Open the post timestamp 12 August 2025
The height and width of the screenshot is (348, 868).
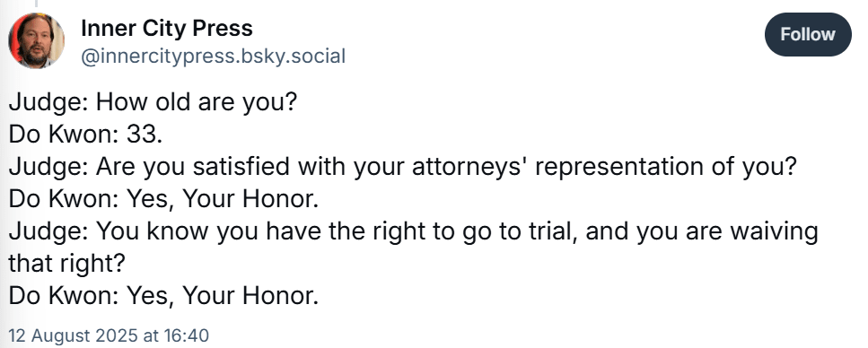[x=109, y=335]
